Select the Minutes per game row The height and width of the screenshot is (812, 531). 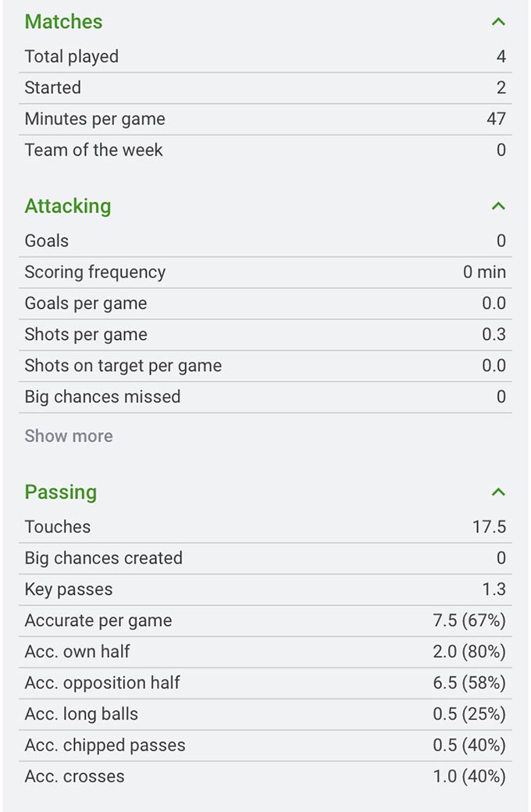tap(265, 119)
